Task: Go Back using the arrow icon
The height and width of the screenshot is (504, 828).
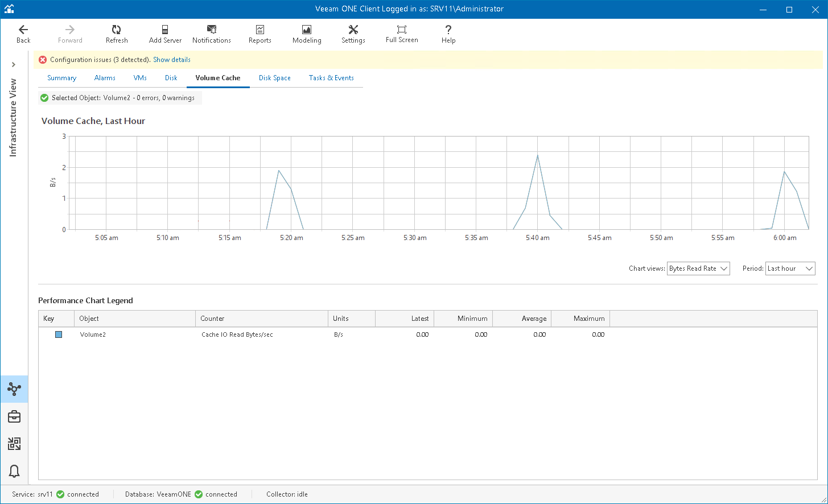Action: (23, 30)
